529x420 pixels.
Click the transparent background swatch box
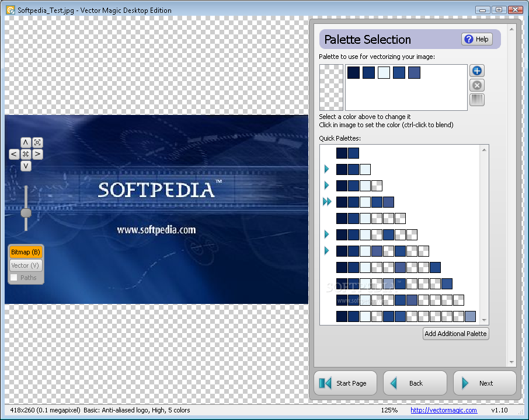(331, 87)
